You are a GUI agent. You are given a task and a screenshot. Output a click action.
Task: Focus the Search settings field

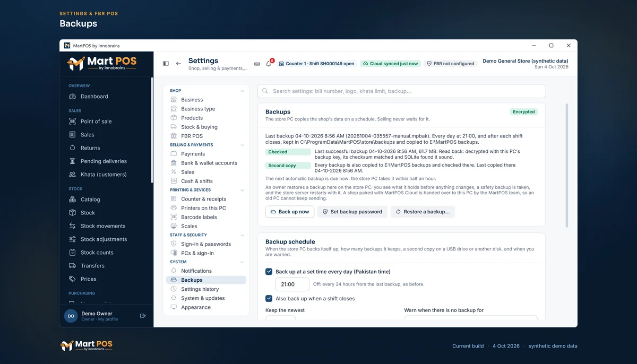pyautogui.click(x=401, y=91)
